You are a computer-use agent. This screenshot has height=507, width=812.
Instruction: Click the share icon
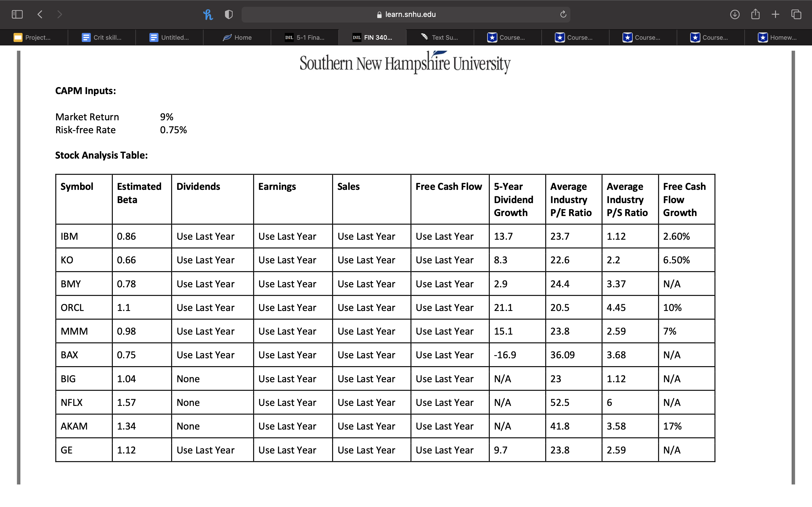(x=755, y=14)
